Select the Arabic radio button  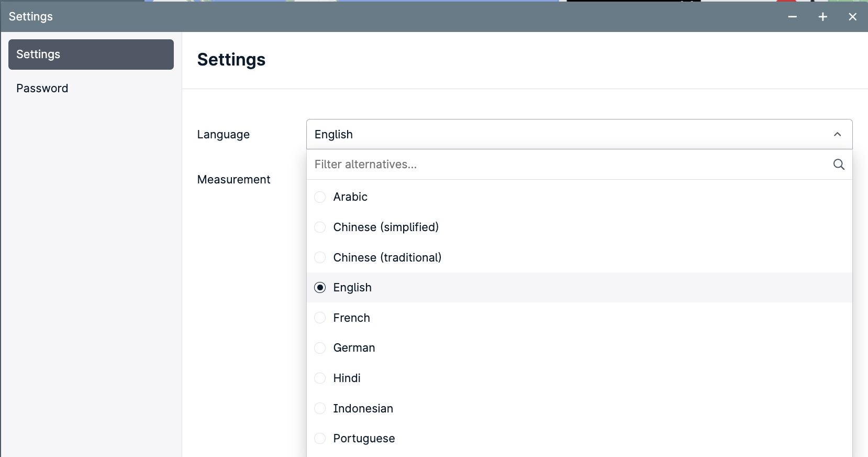click(320, 197)
